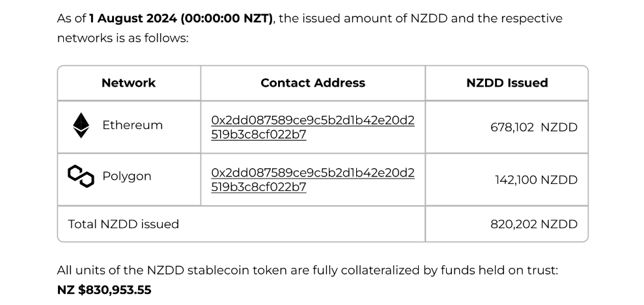Click the Network column header
Viewport: 644px width, 305px height.
click(x=128, y=83)
